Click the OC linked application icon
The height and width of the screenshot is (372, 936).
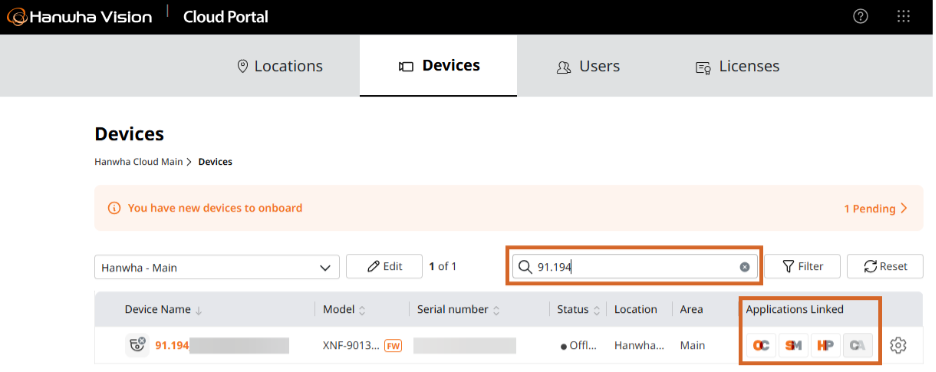pyautogui.click(x=761, y=345)
